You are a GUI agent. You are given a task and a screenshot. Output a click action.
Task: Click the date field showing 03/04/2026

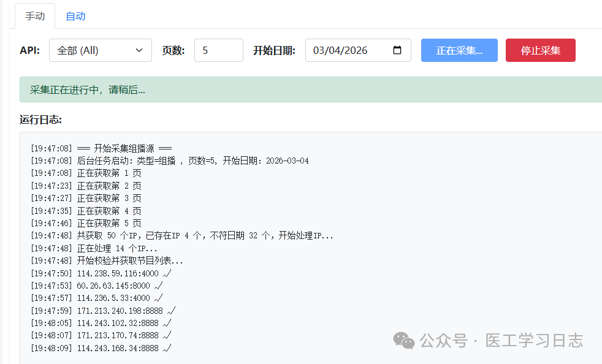[349, 50]
